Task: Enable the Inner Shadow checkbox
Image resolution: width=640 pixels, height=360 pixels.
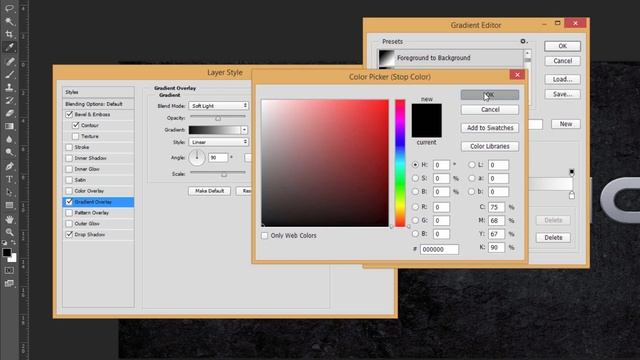Action: pos(69,158)
